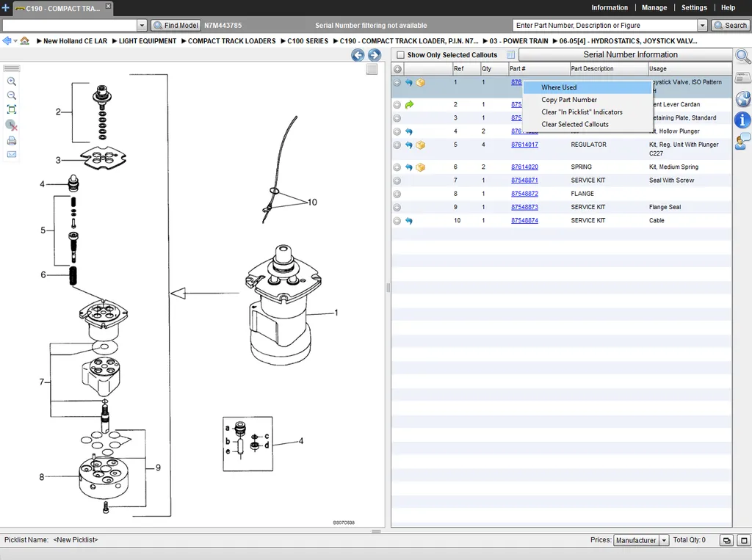Screen dimensions: 752x560
Task: Open the Information menu
Action: [609, 7]
